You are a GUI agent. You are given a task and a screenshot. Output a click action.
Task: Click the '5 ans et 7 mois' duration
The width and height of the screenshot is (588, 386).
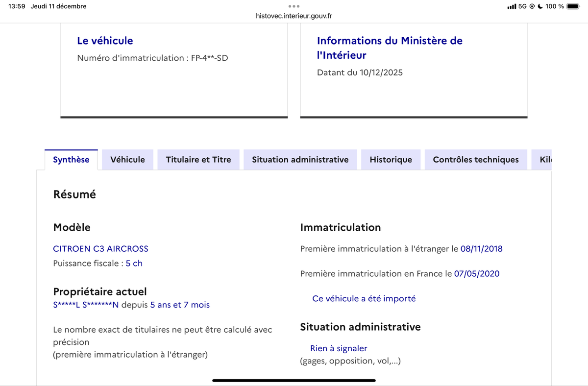pos(180,305)
